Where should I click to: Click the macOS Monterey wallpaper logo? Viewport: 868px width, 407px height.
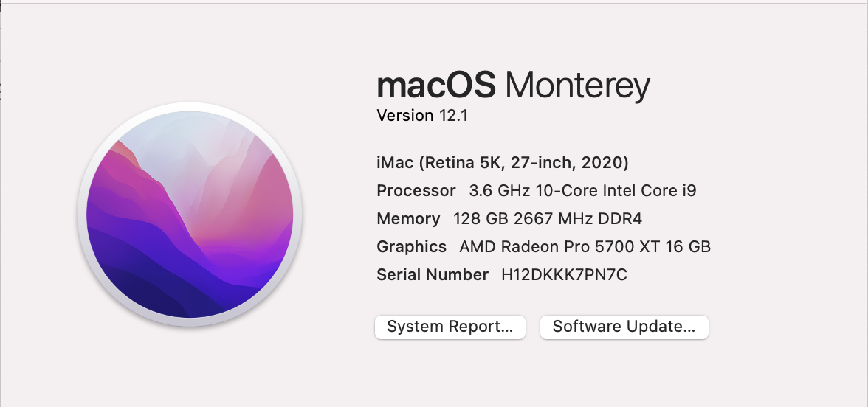[x=190, y=214]
